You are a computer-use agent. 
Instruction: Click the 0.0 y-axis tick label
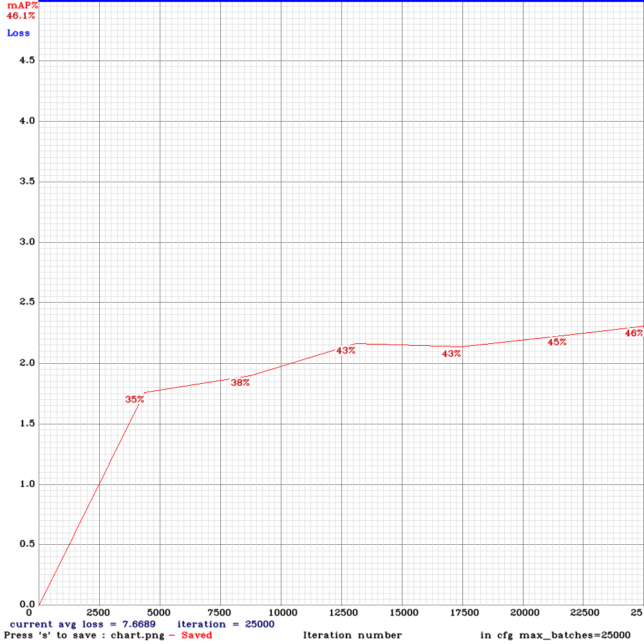point(27,604)
